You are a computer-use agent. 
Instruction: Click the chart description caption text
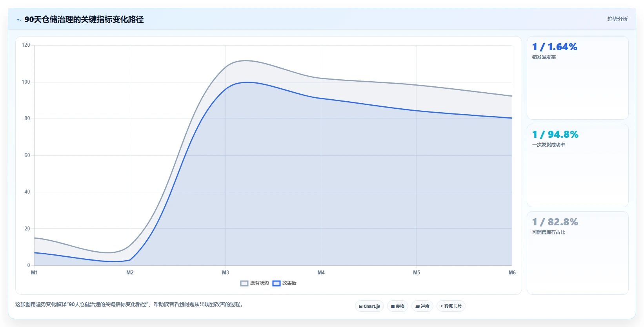coord(130,304)
